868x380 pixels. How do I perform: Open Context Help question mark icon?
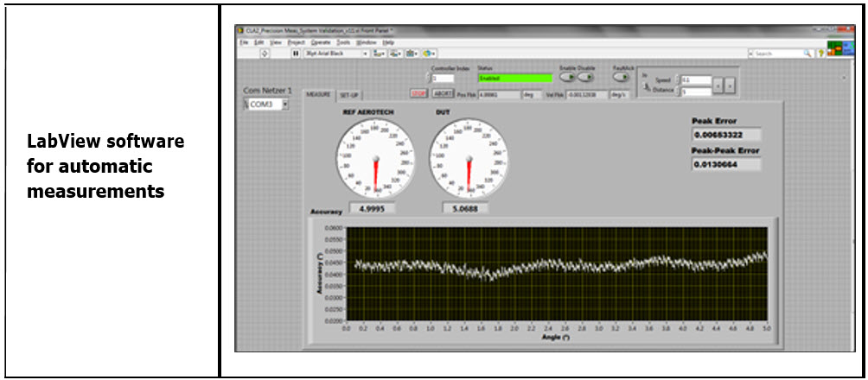point(821,53)
